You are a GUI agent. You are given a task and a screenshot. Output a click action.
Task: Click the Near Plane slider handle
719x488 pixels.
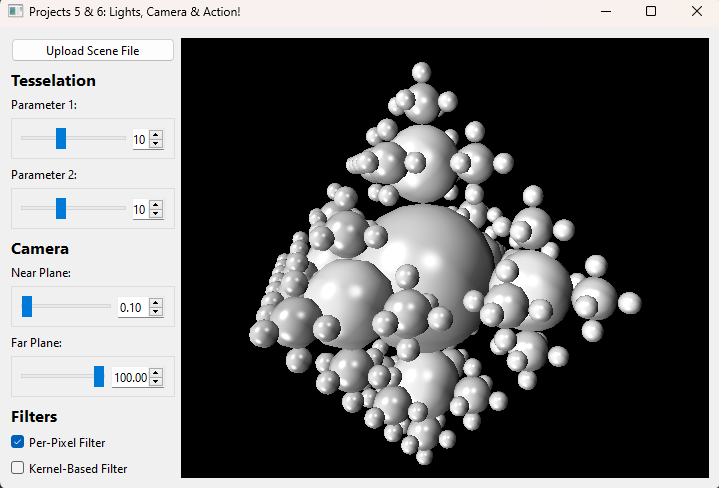tap(27, 306)
